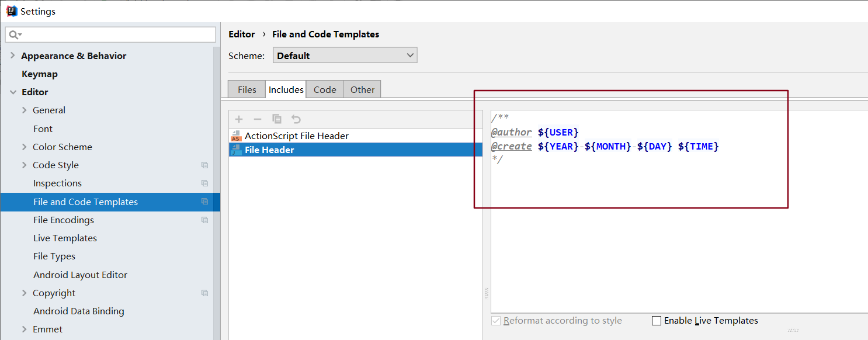868x340 pixels.
Task: Select File Header template row
Action: click(x=356, y=150)
